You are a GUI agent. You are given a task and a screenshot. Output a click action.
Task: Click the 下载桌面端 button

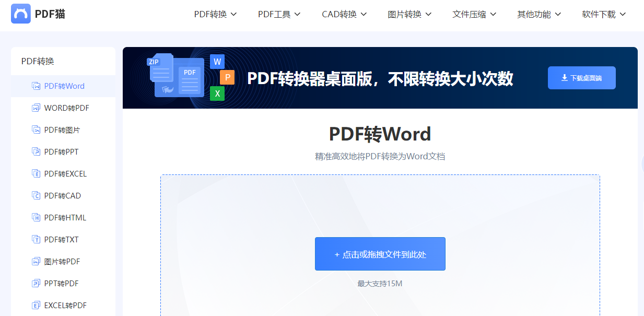(x=582, y=78)
